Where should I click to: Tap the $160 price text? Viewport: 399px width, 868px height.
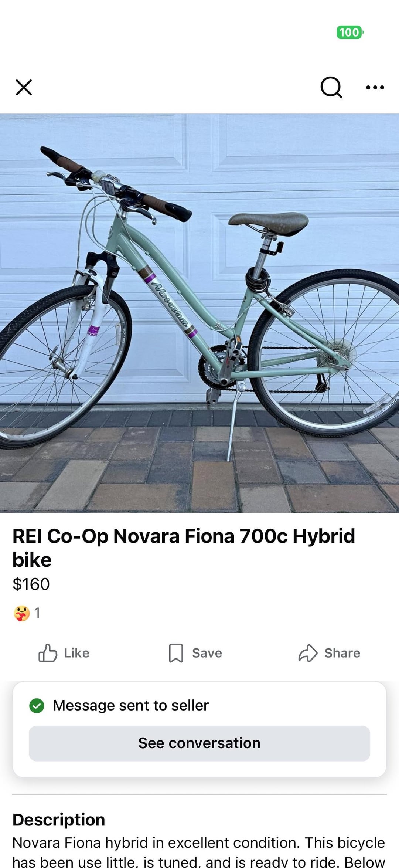pos(31,584)
